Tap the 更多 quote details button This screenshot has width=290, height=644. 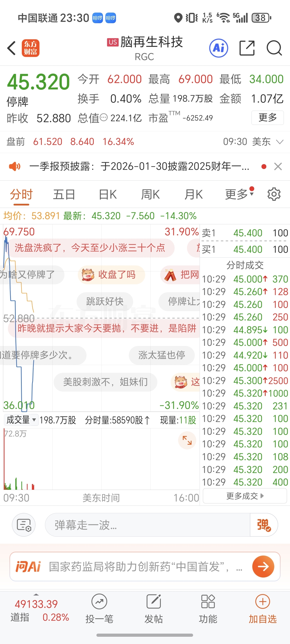tap(268, 117)
